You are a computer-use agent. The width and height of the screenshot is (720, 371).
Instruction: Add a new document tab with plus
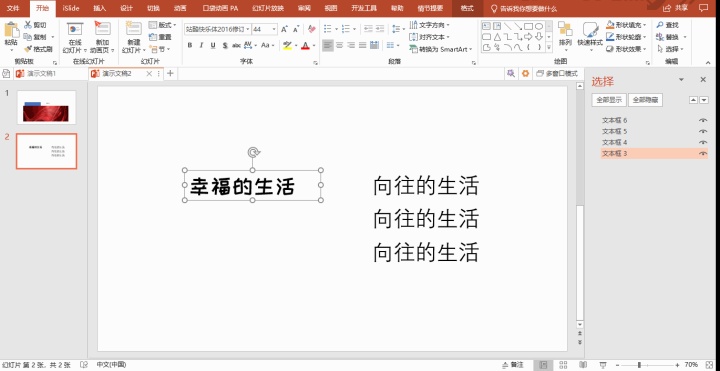click(170, 73)
